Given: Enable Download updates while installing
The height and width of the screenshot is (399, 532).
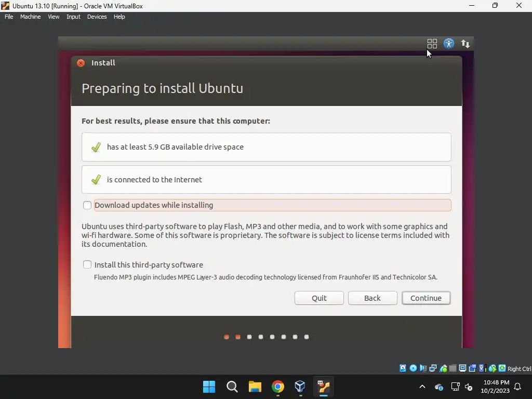Looking at the screenshot, I should tap(87, 205).
